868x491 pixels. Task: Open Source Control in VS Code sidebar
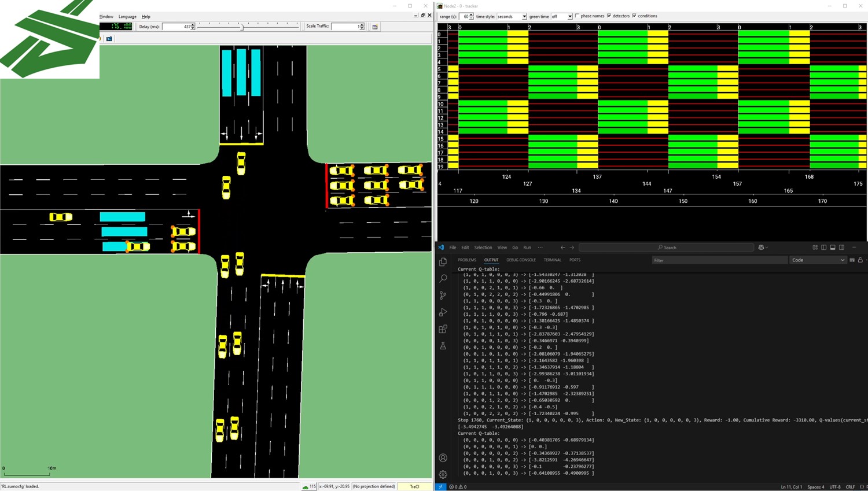443,295
